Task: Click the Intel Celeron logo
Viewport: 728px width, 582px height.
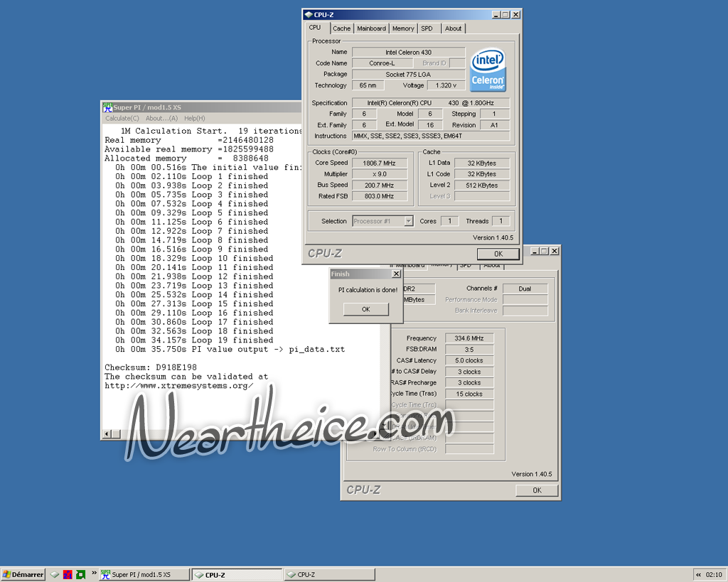Action: (488, 70)
